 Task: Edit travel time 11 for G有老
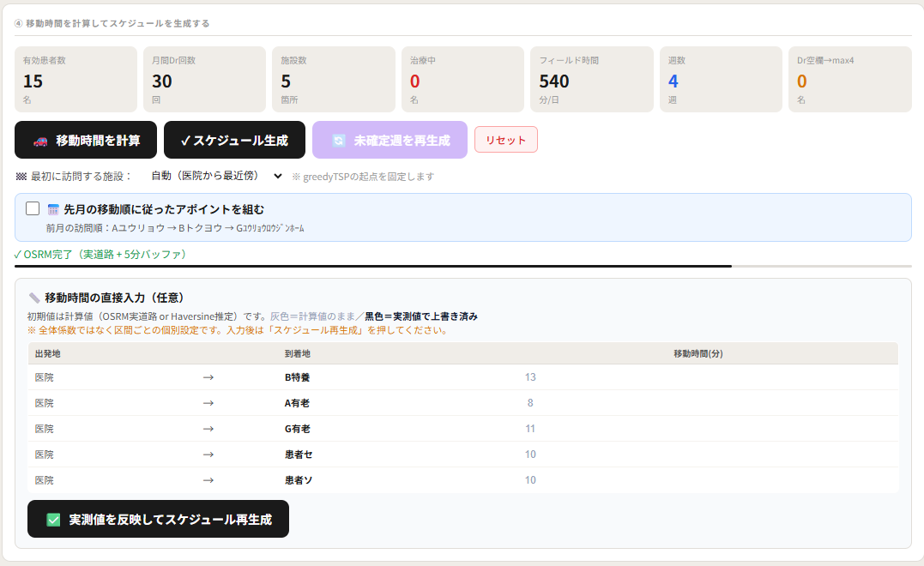tap(530, 429)
